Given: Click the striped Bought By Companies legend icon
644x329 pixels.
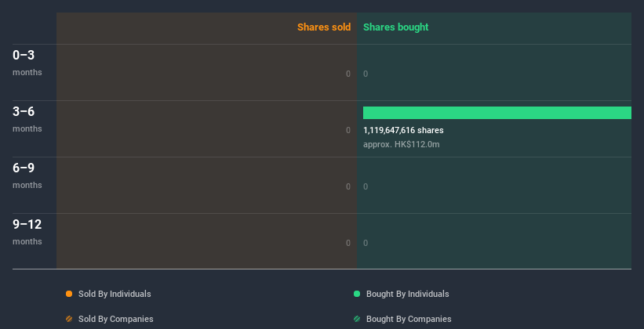Looking at the screenshot, I should tap(357, 319).
